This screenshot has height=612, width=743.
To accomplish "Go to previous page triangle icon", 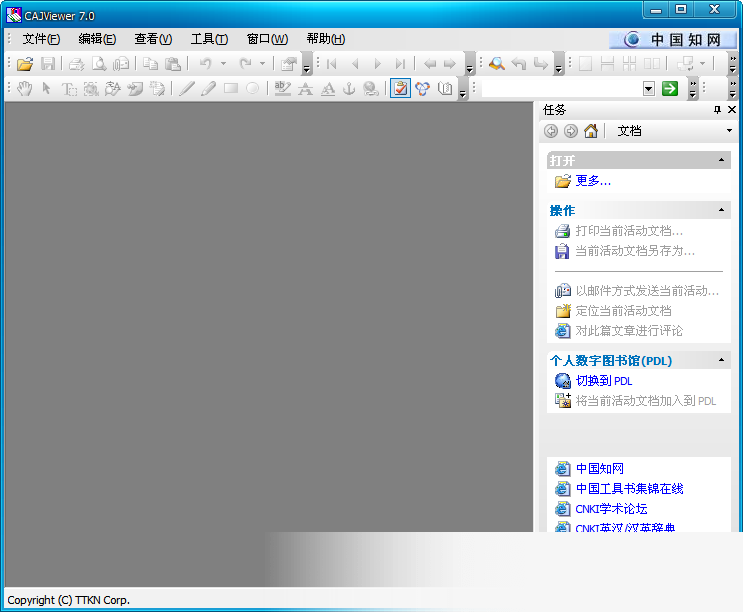I will (x=355, y=63).
